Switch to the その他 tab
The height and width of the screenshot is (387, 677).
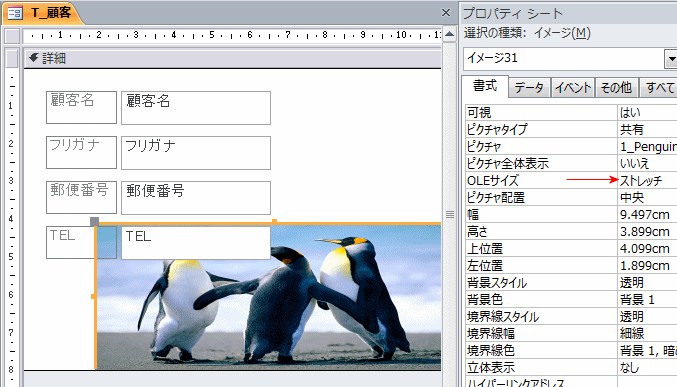(616, 88)
